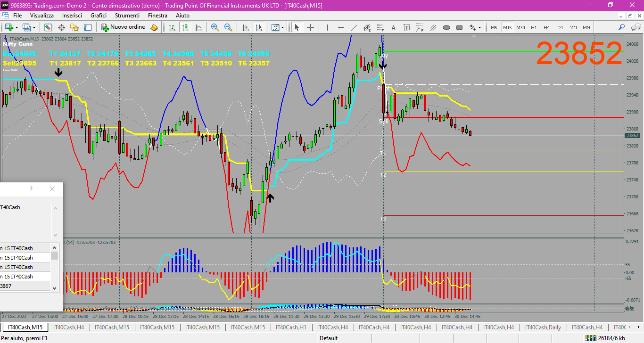Switch to H4 timeframe
The width and height of the screenshot is (644, 343).
pos(547,27)
